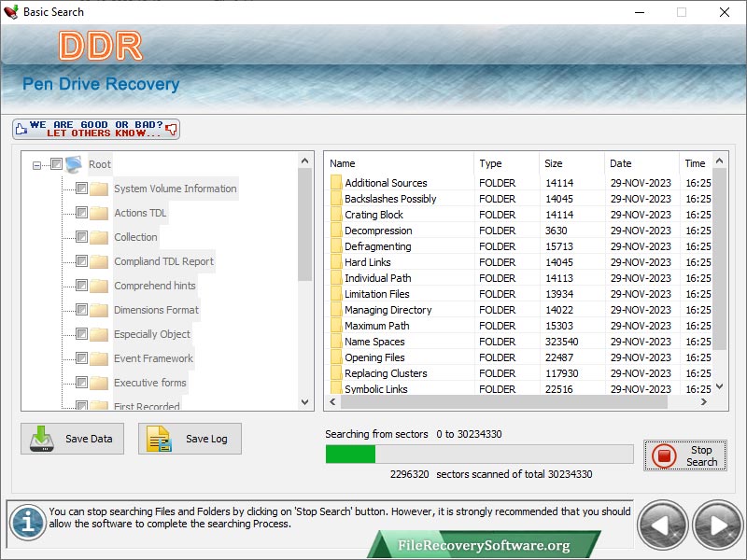Screen dimensions: 747x560
Task: Click the folder icon beside Name Spaces
Action: pyautogui.click(x=336, y=342)
